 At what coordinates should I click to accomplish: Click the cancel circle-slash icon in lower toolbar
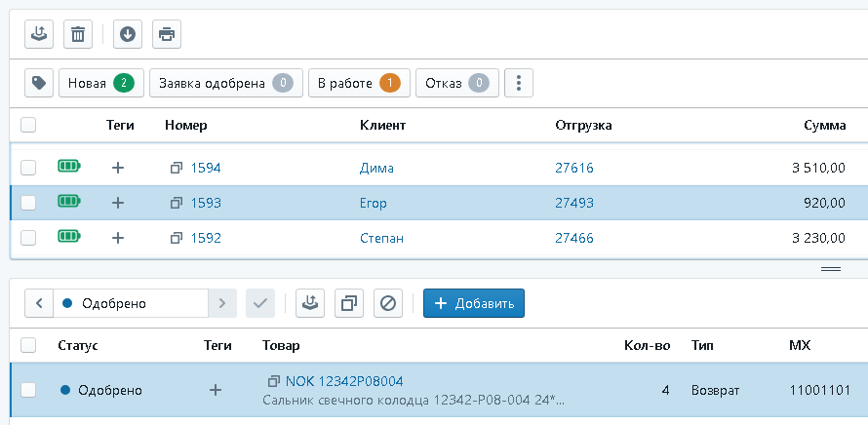pos(388,303)
